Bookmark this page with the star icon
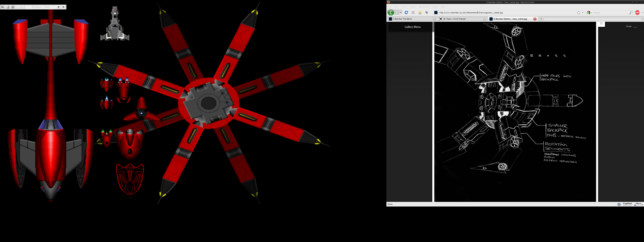This screenshot has height=242, width=644. click(x=579, y=13)
